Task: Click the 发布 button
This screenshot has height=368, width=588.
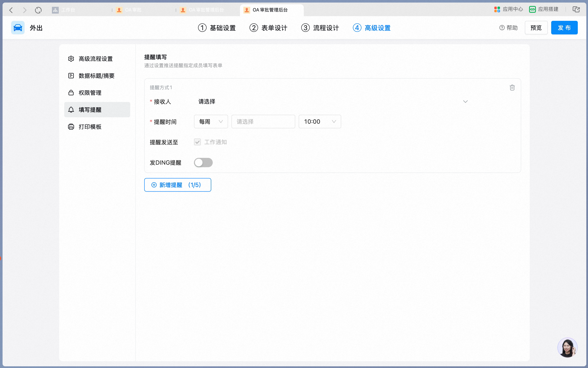Action: click(564, 27)
